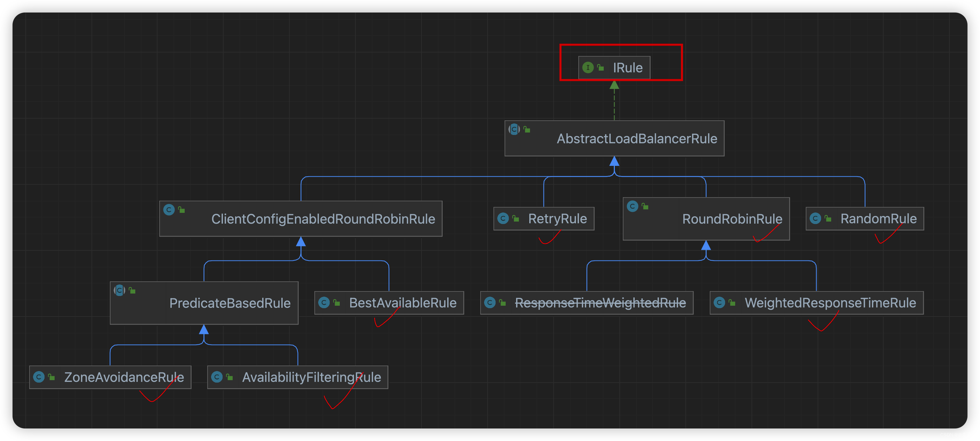
Task: Click inheritance arrowhead below AbstractLoadBalancerRule
Action: (x=614, y=161)
